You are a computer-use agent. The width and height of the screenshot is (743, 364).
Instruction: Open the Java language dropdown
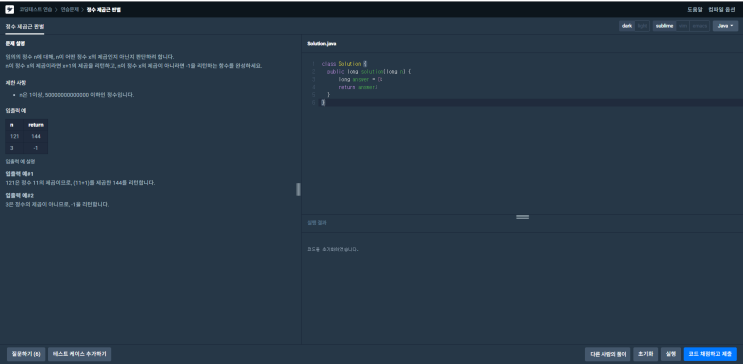[x=725, y=26]
